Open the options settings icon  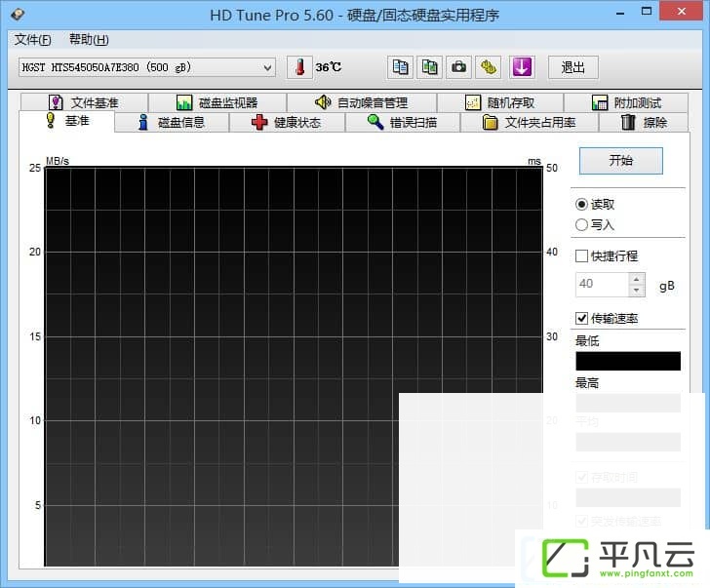[x=488, y=67]
